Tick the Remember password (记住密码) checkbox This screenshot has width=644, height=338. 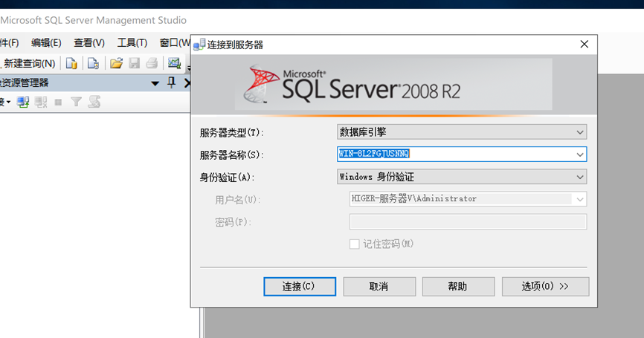[x=355, y=244]
